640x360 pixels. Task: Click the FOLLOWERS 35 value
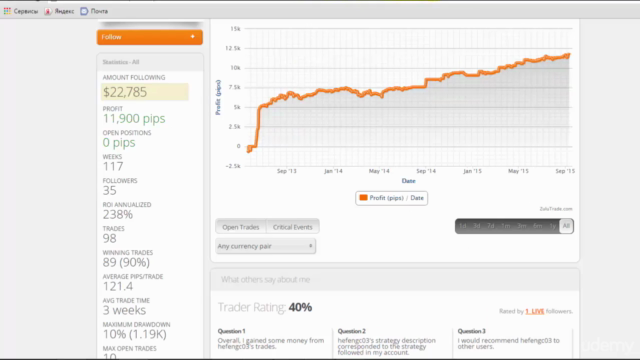click(109, 191)
